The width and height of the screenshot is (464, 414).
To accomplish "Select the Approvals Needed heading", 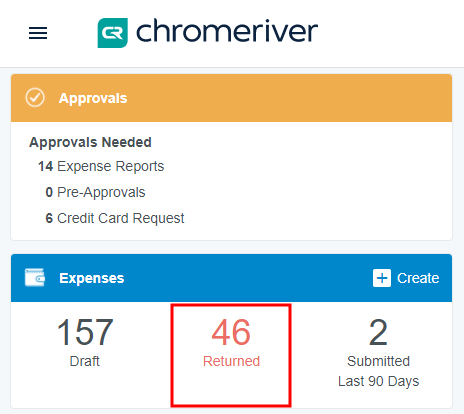I will pyautogui.click(x=90, y=142).
